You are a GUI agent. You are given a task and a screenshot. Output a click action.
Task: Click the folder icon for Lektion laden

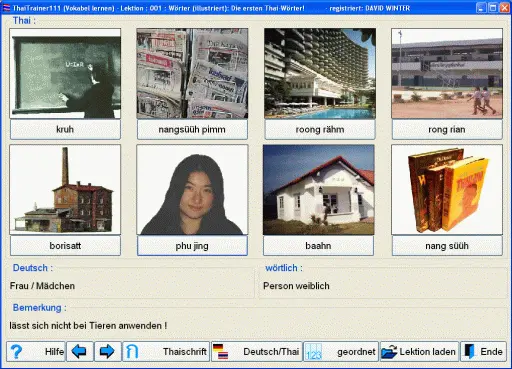pyautogui.click(x=389, y=352)
